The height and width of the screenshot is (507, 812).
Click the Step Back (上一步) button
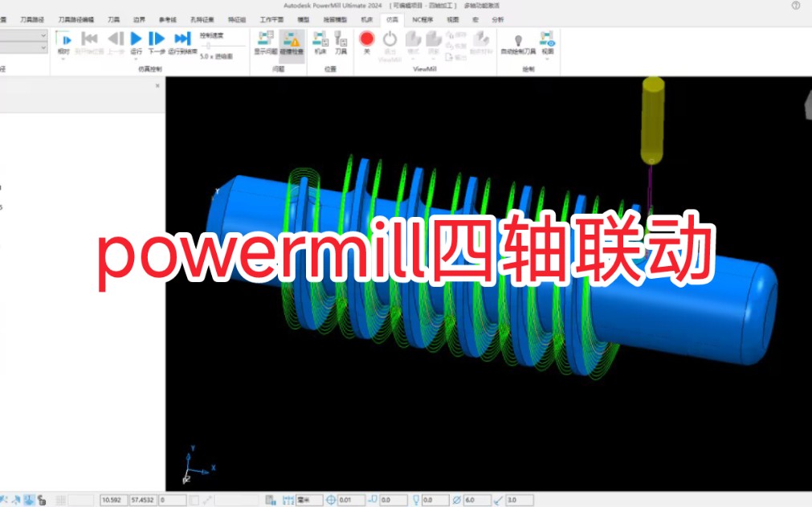click(116, 39)
